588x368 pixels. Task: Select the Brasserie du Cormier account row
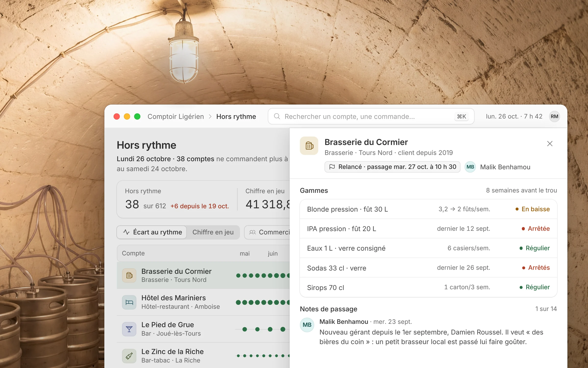(x=203, y=275)
